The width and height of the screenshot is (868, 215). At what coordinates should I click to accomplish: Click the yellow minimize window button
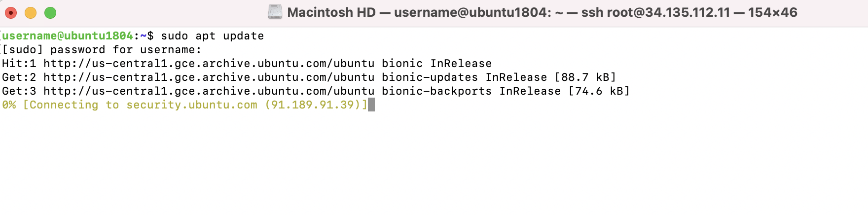(x=31, y=13)
